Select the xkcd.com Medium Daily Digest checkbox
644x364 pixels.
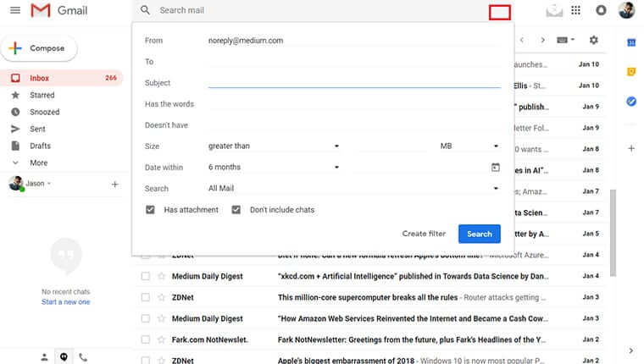coord(146,276)
